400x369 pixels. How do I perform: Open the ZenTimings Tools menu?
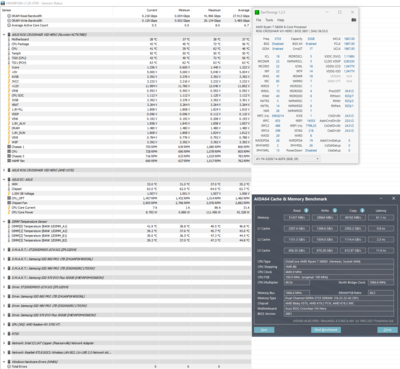point(269,20)
